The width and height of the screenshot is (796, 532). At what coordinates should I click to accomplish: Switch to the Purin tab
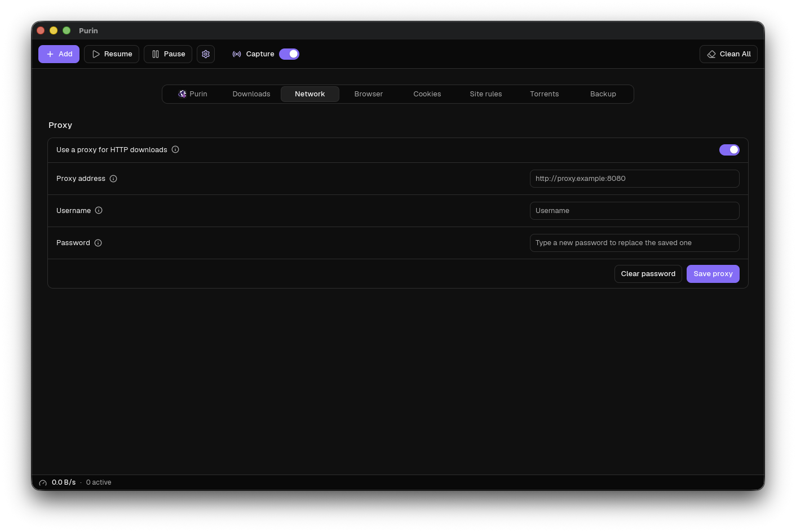tap(193, 94)
